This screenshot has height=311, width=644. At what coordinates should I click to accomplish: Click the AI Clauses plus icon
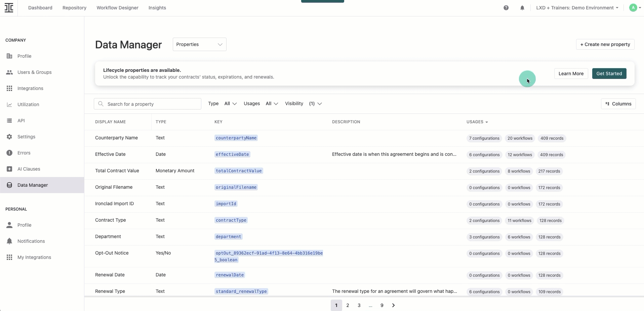[9, 169]
